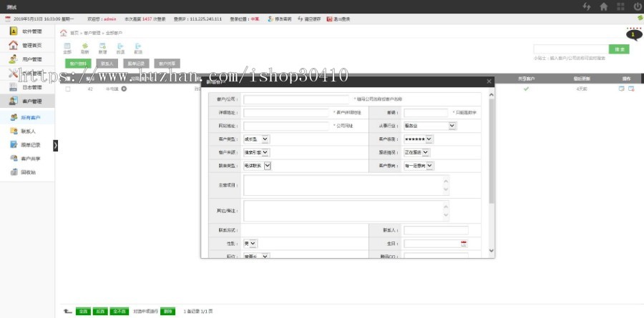Open 用户管理 in the sidebar
The width and height of the screenshot is (644, 318).
click(27, 59)
